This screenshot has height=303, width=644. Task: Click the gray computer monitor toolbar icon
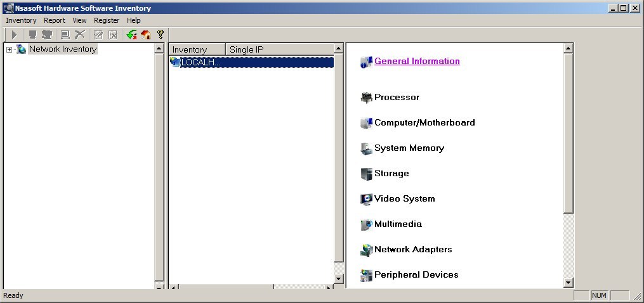pyautogui.click(x=65, y=35)
